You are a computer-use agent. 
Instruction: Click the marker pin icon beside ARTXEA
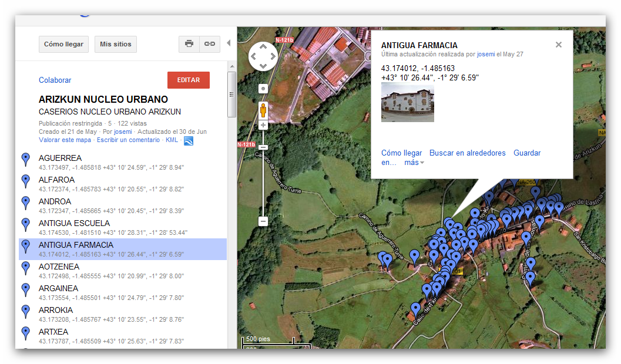(26, 333)
